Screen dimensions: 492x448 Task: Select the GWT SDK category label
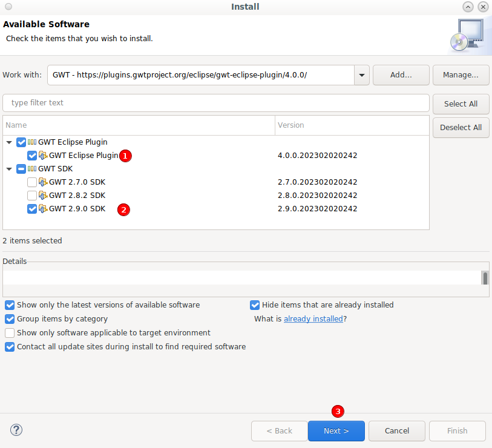(x=55, y=169)
